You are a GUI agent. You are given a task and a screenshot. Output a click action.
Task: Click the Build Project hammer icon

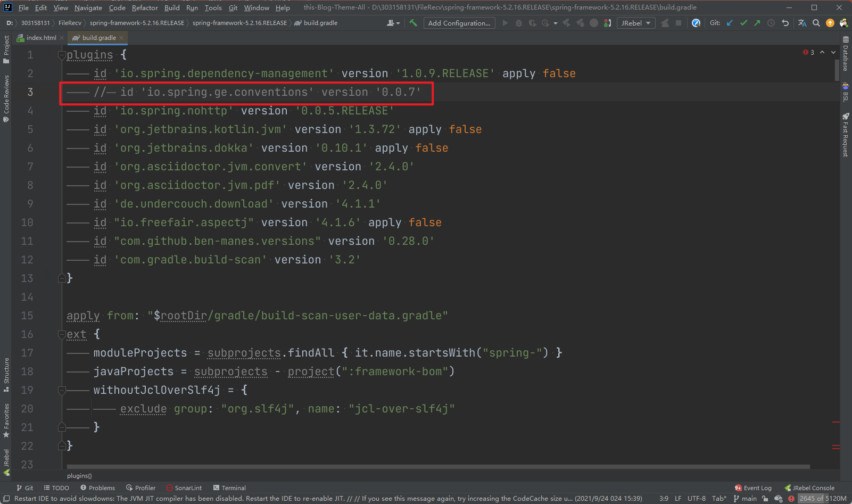point(413,23)
